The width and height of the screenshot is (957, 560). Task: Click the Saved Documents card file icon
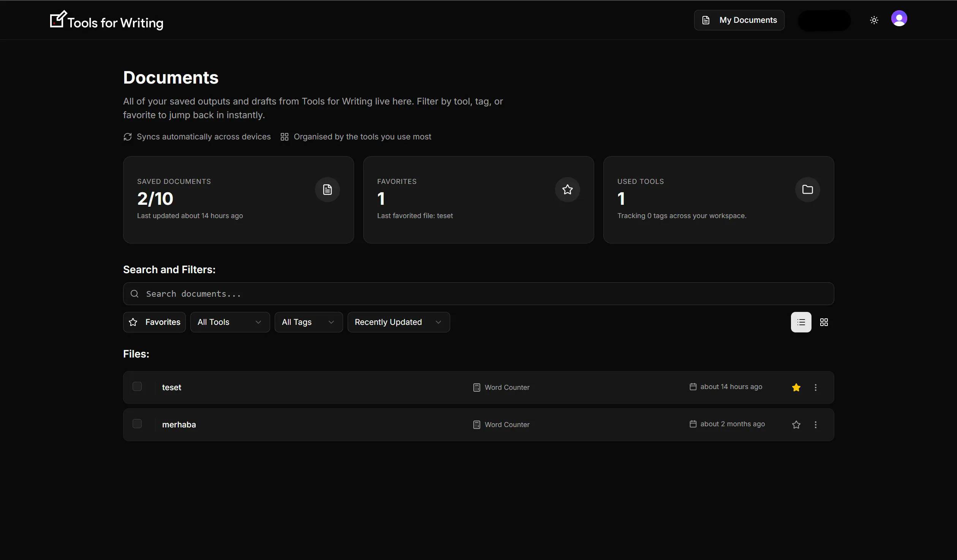(327, 190)
